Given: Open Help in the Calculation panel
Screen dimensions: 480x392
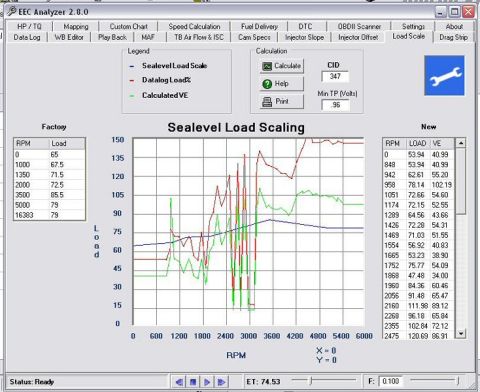Looking at the screenshot, I should click(x=282, y=84).
